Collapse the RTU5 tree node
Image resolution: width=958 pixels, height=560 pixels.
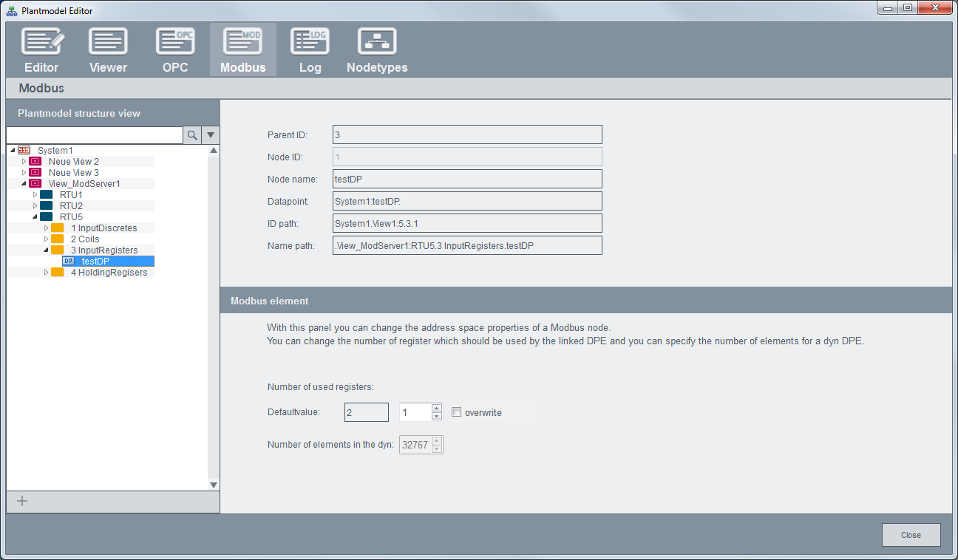coord(35,216)
